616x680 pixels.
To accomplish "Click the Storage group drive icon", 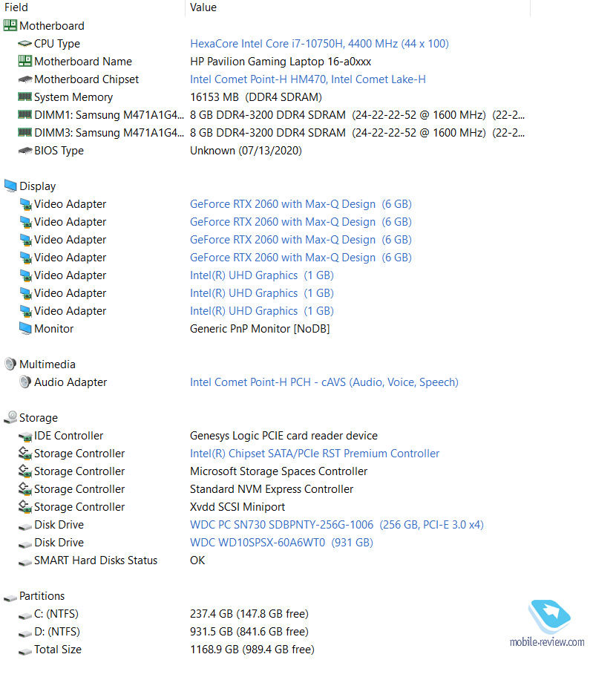I will tap(10, 417).
